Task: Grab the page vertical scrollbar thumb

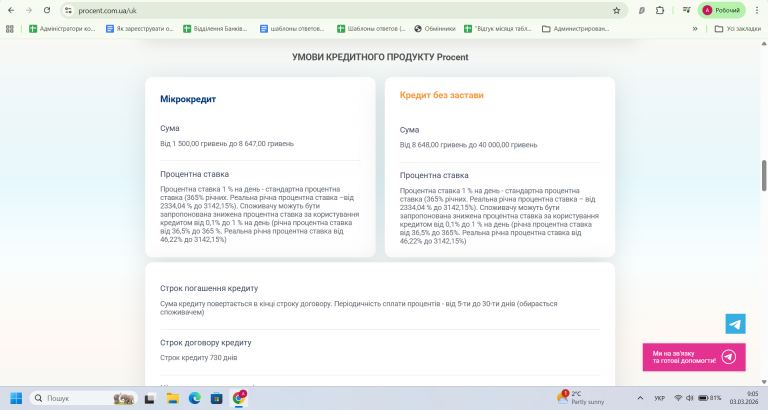Action: [764, 175]
